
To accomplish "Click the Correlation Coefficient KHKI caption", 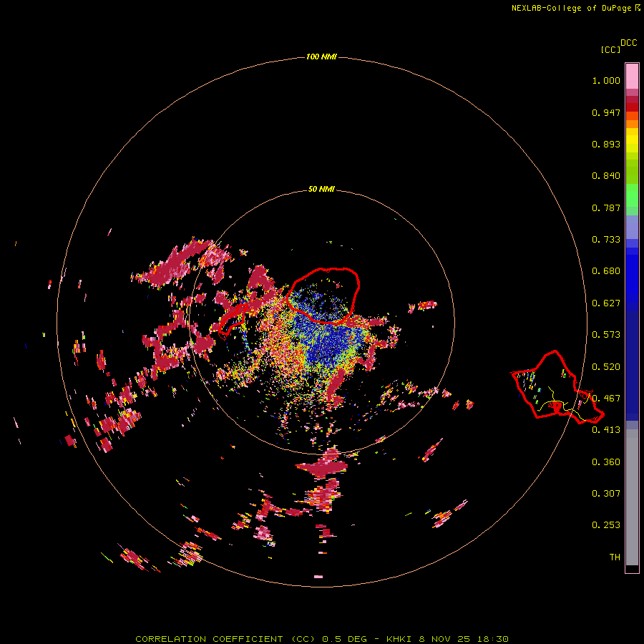I will point(322,639).
